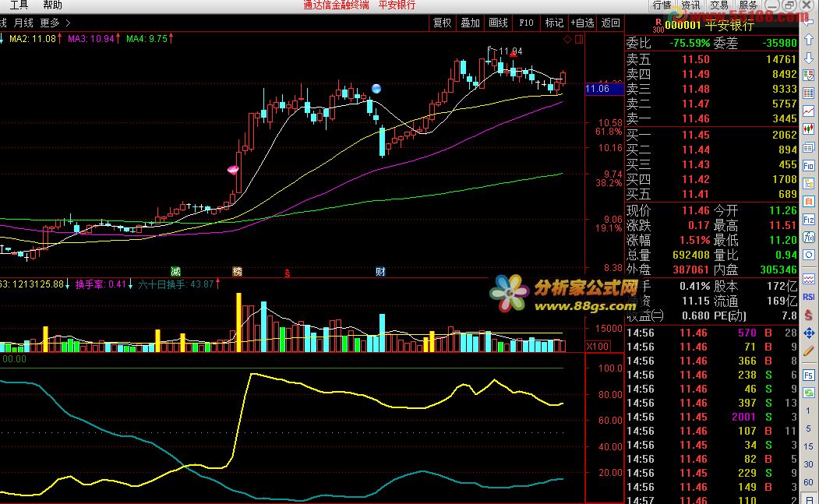Click the F10 toolbar button

coord(526,23)
